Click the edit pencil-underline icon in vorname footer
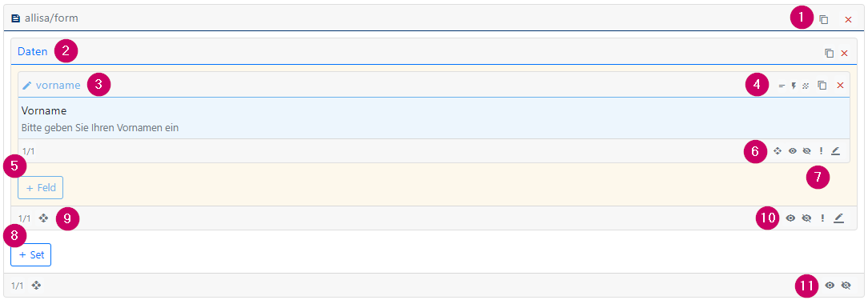This screenshot has width=868, height=300. [x=835, y=150]
